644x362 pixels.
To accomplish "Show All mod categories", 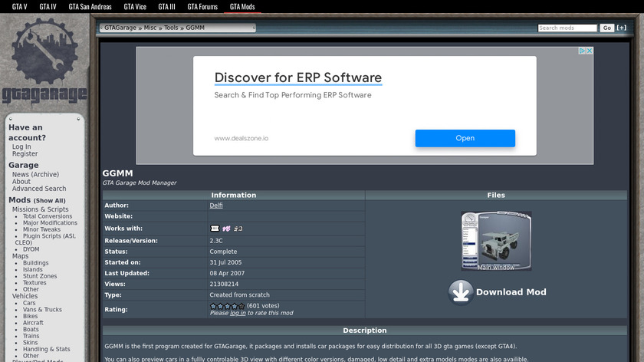I will coord(49,201).
